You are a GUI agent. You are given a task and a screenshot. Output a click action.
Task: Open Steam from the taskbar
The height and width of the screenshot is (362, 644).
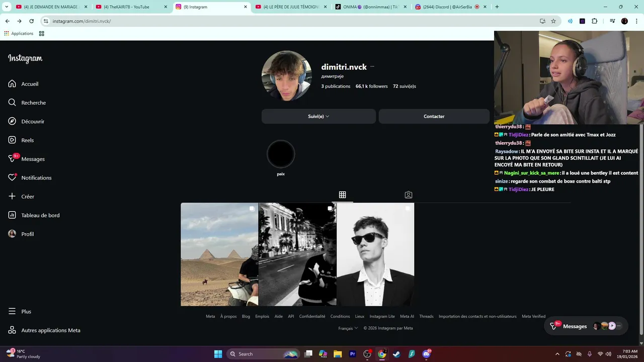tap(397, 354)
